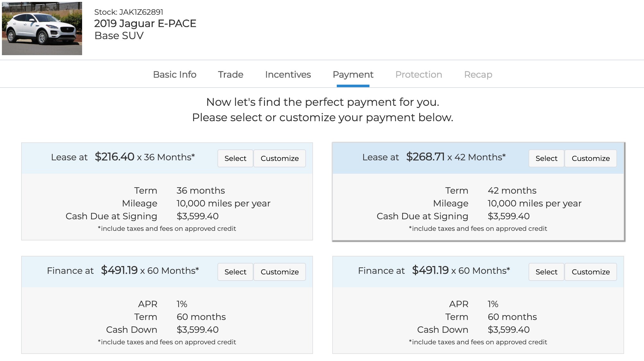Click the Jaguar E-PACE vehicle thumbnail
Screen dimensions: 644x361
(x=42, y=29)
